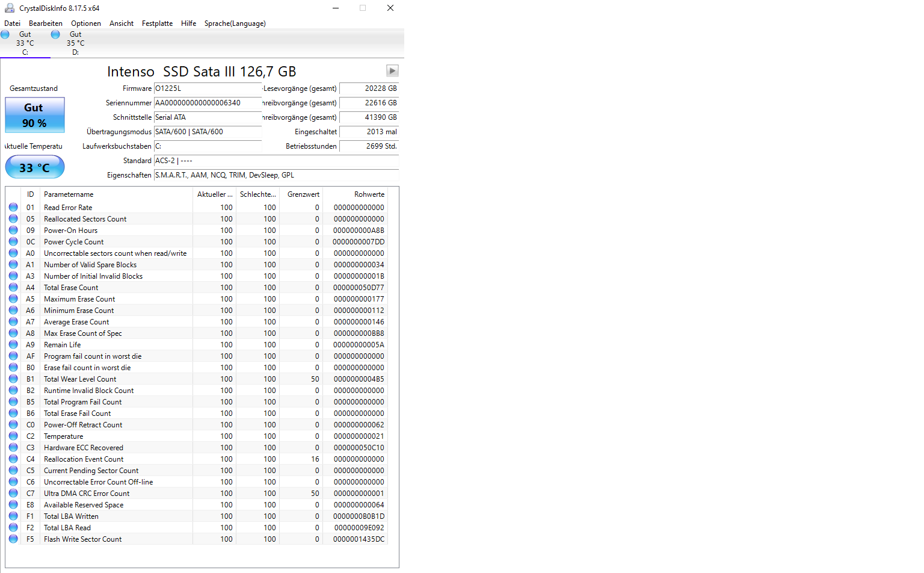Screen dimensions: 924x573
Task: Click status orb for Reallocated Sectors Count
Action: tap(13, 218)
